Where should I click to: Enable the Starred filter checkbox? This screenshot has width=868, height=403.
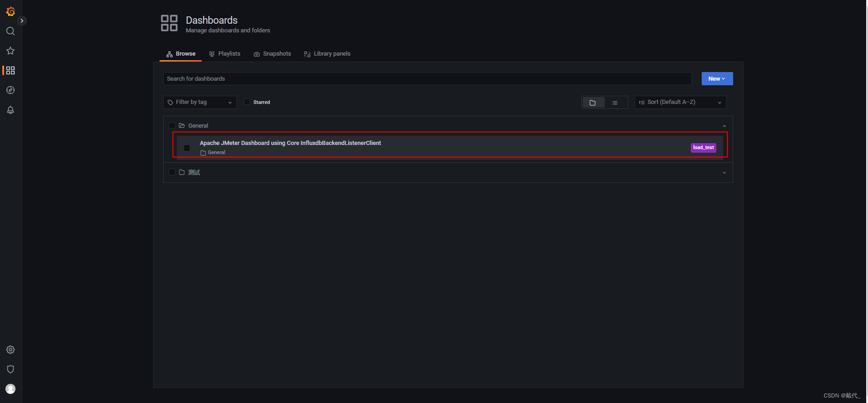click(x=247, y=102)
